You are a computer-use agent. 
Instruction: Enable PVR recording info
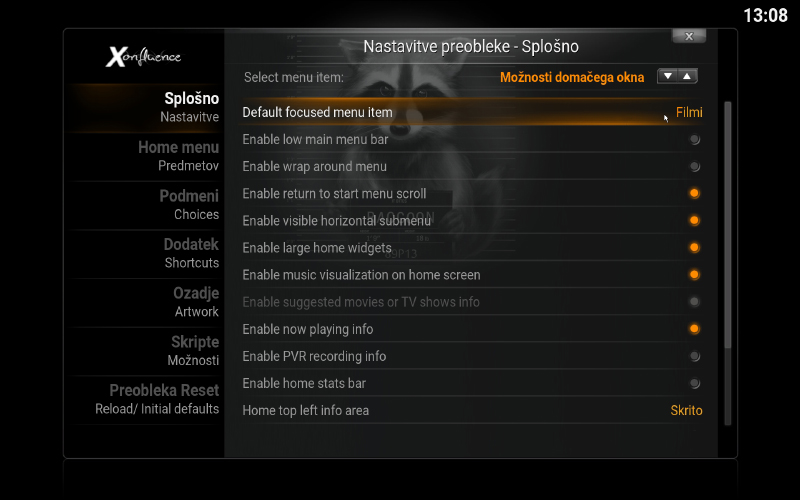(694, 356)
